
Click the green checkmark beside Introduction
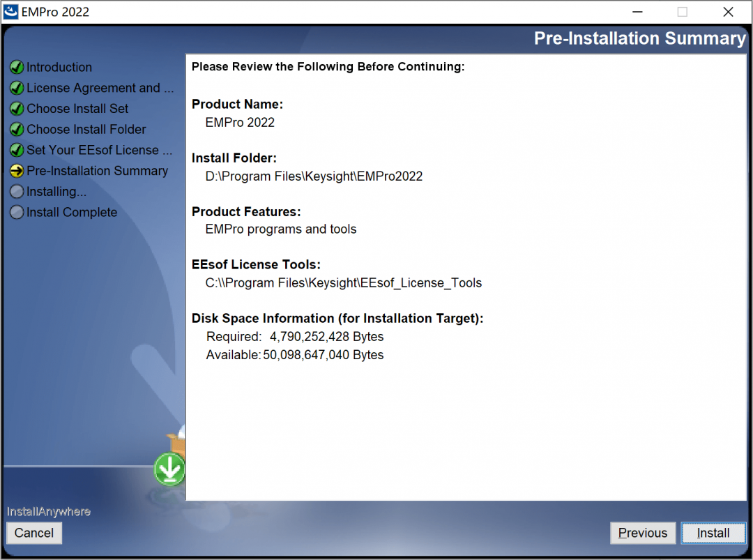point(17,68)
